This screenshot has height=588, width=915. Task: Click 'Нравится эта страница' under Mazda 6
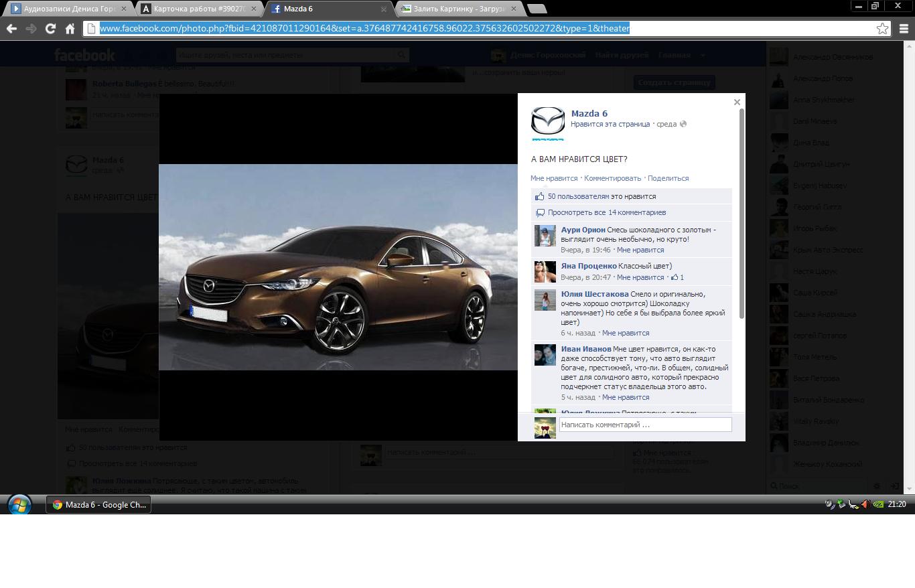coord(610,124)
